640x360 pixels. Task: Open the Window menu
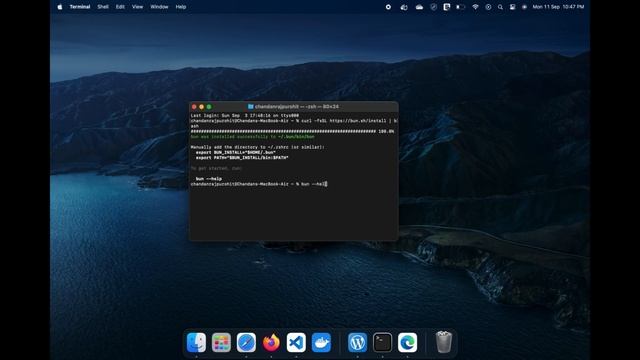pos(159,7)
